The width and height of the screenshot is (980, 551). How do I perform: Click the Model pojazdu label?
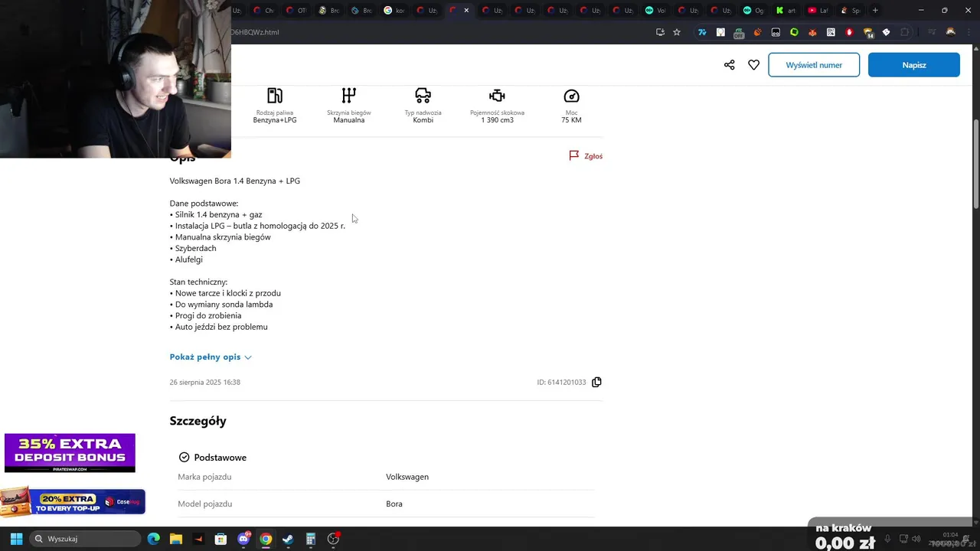(x=204, y=504)
